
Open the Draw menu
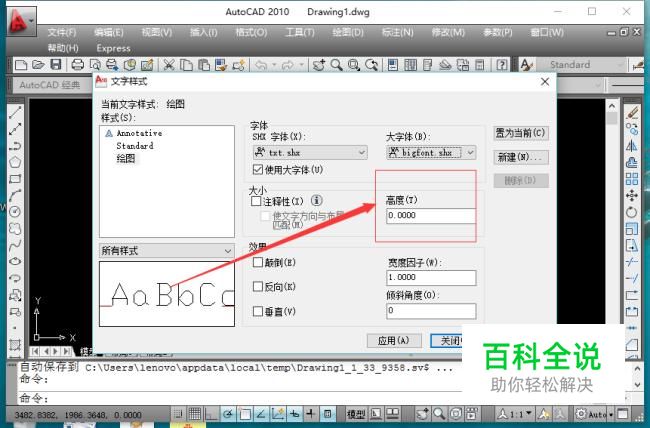click(x=348, y=32)
